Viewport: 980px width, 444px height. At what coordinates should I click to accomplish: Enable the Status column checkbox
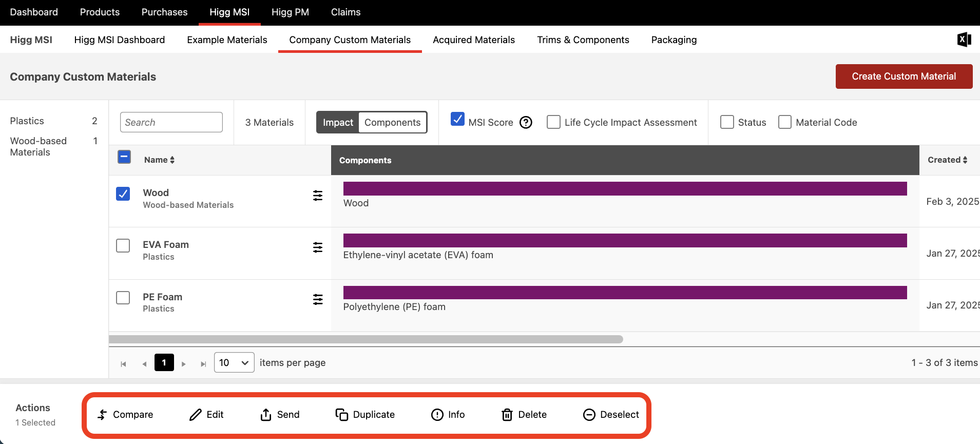727,122
